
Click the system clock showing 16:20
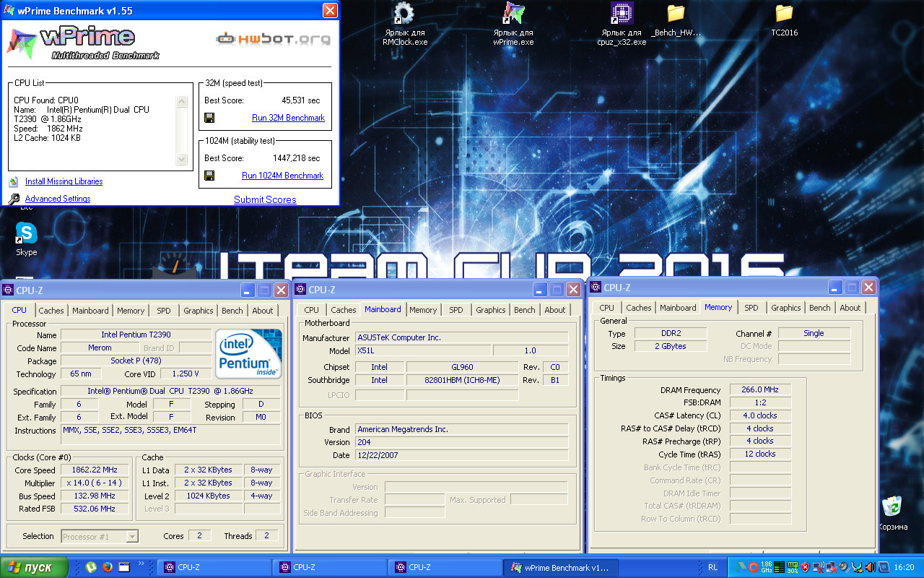tap(904, 567)
